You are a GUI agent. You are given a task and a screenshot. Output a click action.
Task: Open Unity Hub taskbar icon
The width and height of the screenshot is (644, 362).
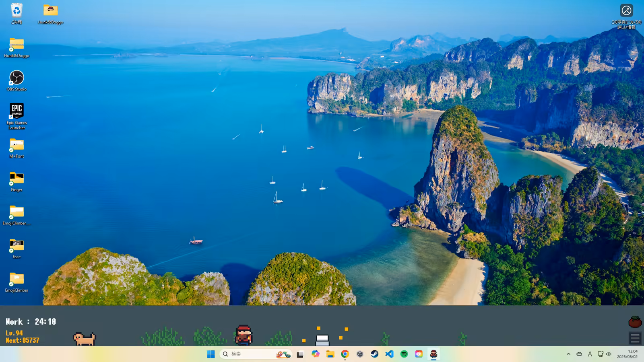pyautogui.click(x=360, y=354)
